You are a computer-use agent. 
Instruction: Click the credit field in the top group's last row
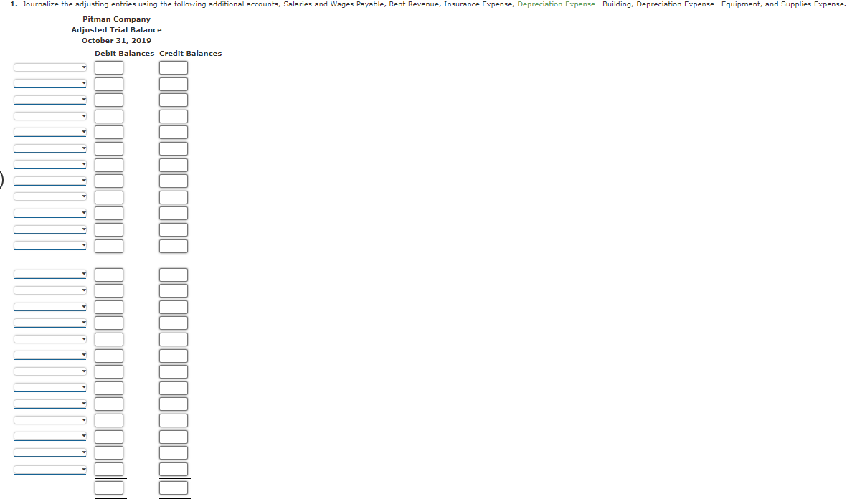coord(174,246)
